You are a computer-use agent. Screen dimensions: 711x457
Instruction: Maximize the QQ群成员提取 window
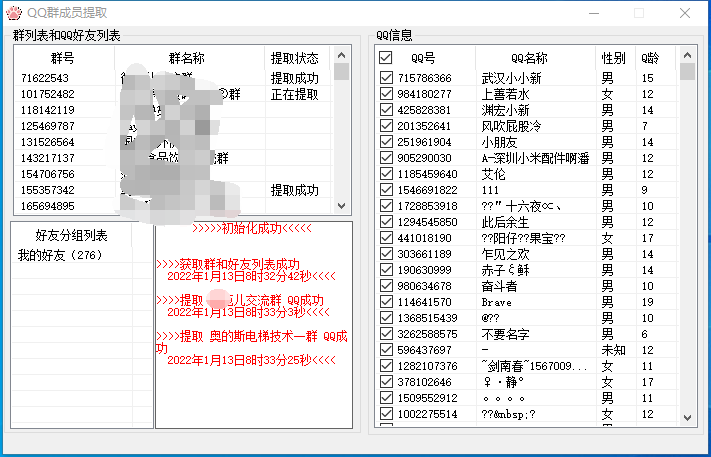639,13
